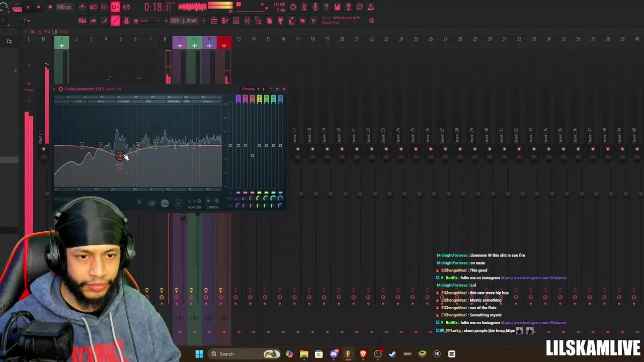Select EQ band 4 node
This screenshot has height=362, width=644.
click(x=138, y=146)
